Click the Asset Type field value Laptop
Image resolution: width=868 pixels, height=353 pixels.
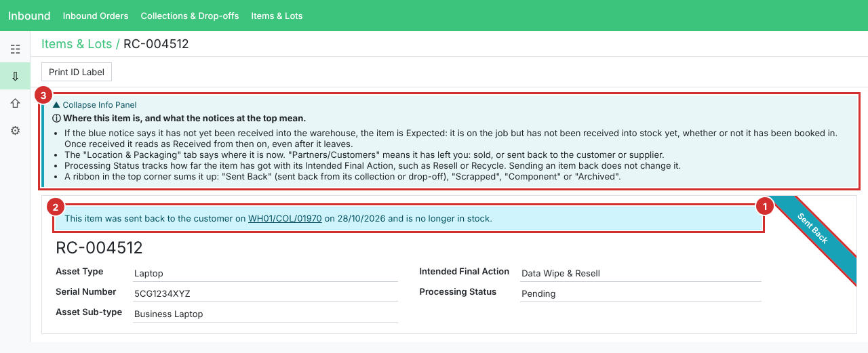265,274
